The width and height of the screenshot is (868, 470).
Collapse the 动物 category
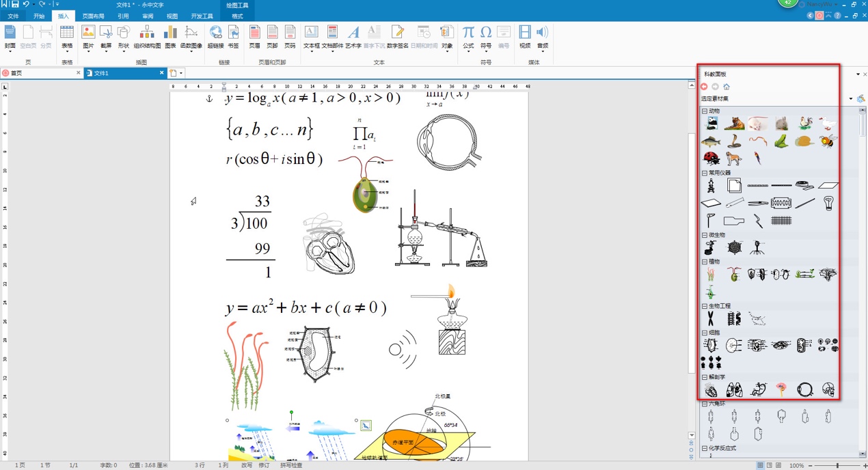(705, 111)
